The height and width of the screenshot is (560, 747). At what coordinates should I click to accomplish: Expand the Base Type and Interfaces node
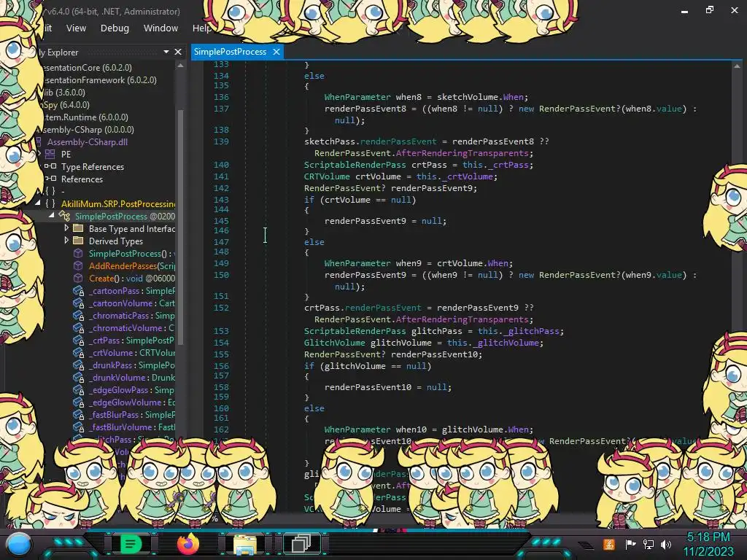(x=66, y=228)
